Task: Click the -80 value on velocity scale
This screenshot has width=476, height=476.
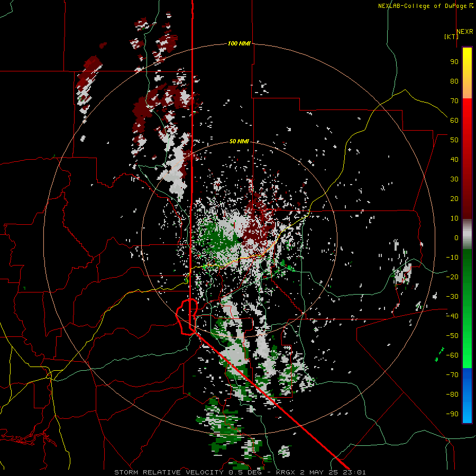Action: point(452,395)
